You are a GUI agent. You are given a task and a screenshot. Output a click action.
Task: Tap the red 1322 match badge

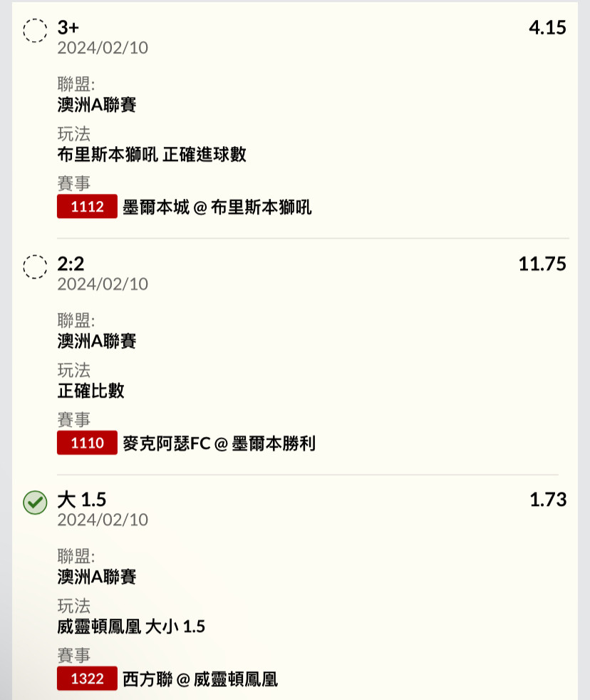(87, 678)
